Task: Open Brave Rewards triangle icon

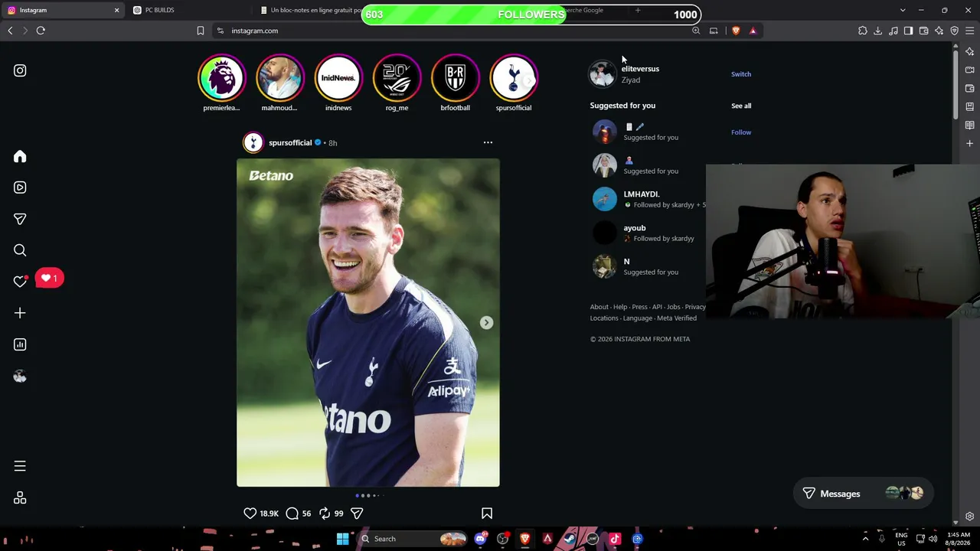Action: click(x=753, y=31)
